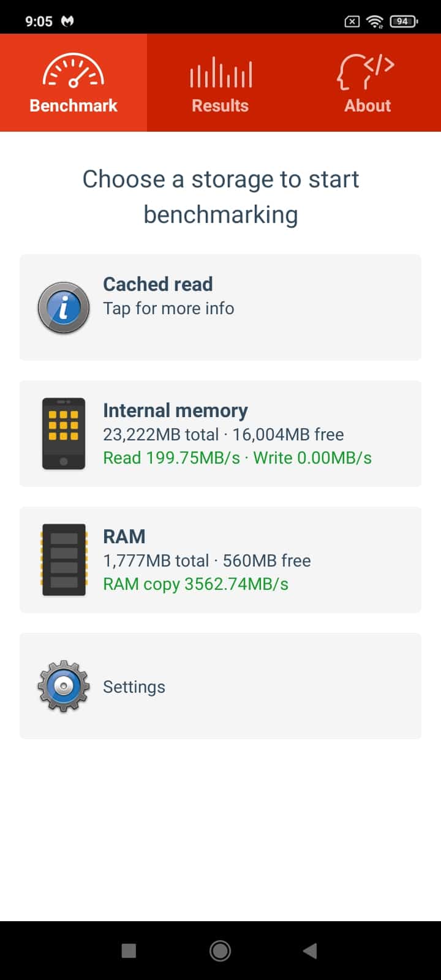Tap the About head-with-code icon
The height and width of the screenshot is (980, 441).
point(366,71)
